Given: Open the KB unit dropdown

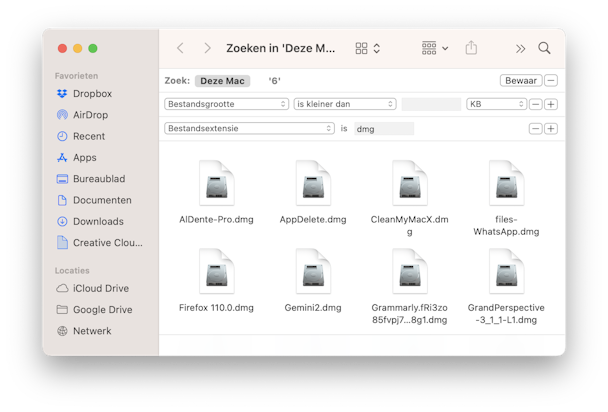Looking at the screenshot, I should (496, 104).
